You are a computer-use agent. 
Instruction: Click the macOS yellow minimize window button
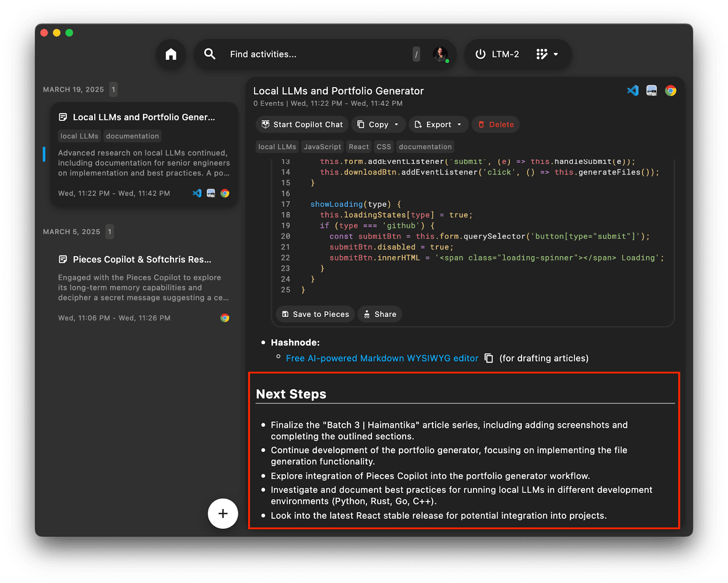pyautogui.click(x=57, y=33)
